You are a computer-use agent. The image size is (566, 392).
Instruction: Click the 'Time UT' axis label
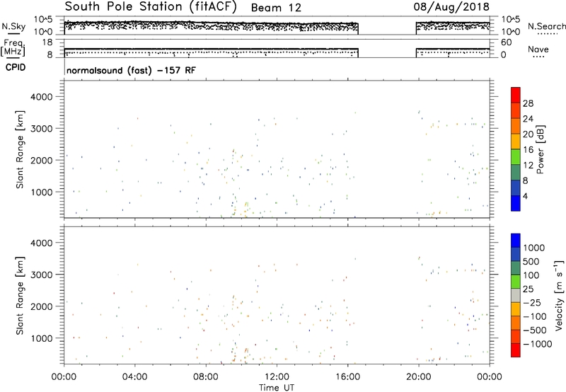[277, 388]
